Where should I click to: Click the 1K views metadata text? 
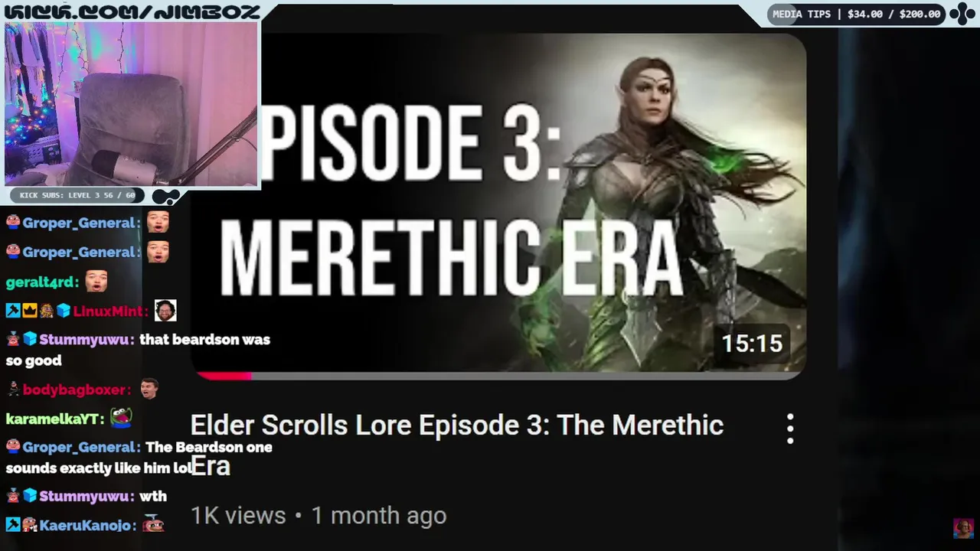click(238, 515)
